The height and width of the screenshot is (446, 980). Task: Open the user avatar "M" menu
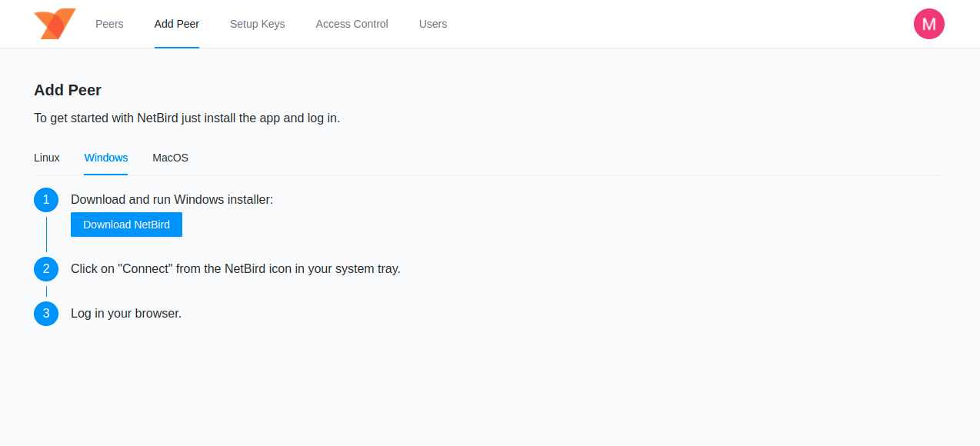(x=928, y=24)
